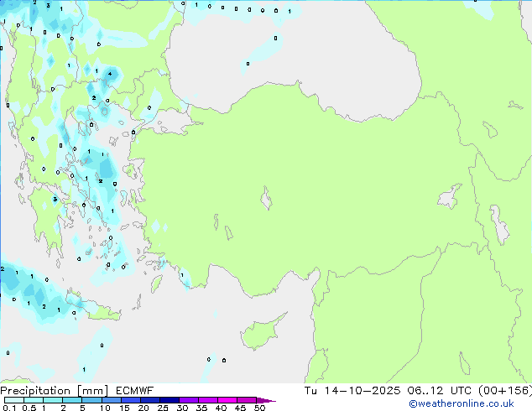Click the above-50 arrow tip of the legend
532x411 pixels.
tap(266, 400)
